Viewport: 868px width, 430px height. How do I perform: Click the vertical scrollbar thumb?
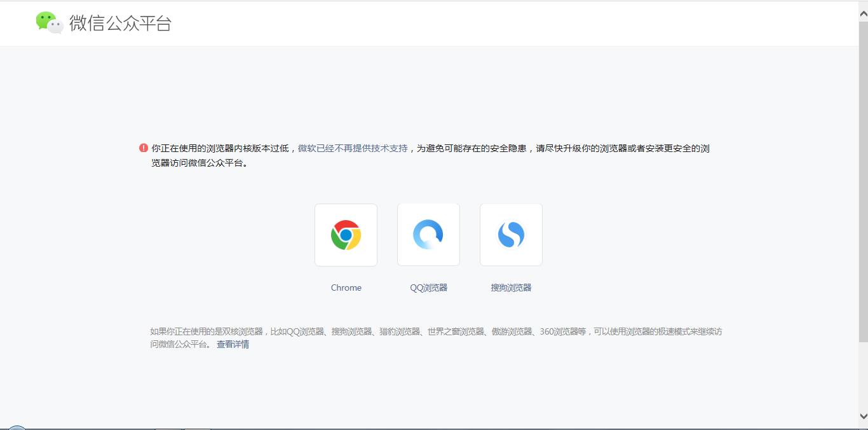tap(864, 181)
